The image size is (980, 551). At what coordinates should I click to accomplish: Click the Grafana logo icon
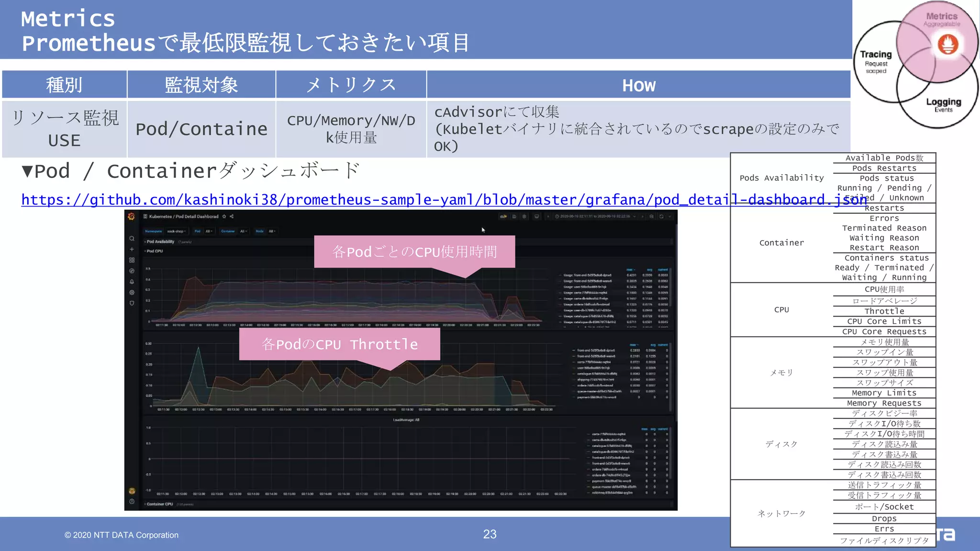click(x=131, y=217)
